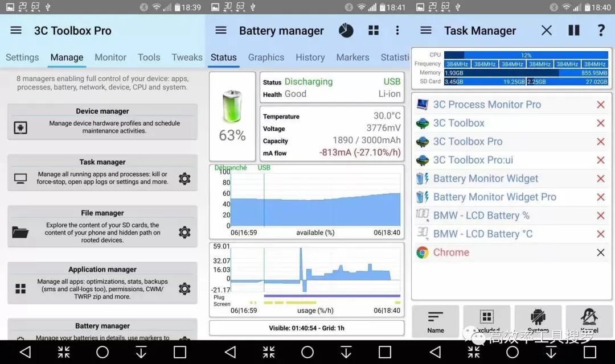This screenshot has height=364, width=615.
Task: Open the hamburger menu in Task Manager
Action: [x=426, y=30]
